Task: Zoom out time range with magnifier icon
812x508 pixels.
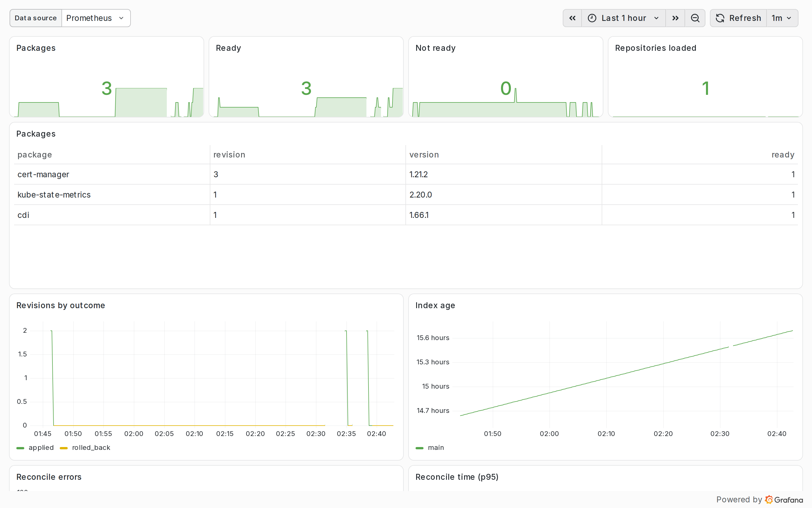Action: click(695, 18)
